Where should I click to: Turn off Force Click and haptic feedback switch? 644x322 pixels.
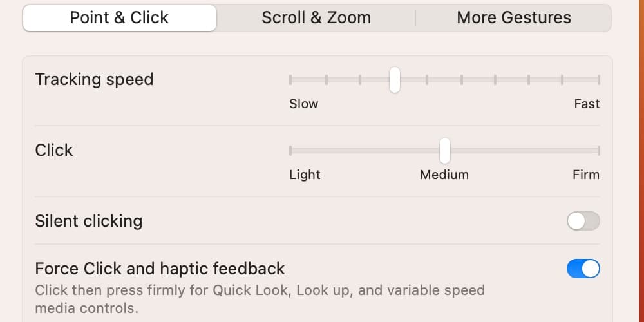(x=583, y=269)
